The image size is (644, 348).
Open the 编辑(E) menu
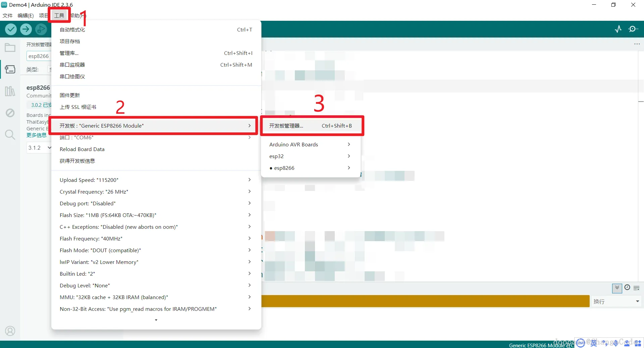[25, 15]
